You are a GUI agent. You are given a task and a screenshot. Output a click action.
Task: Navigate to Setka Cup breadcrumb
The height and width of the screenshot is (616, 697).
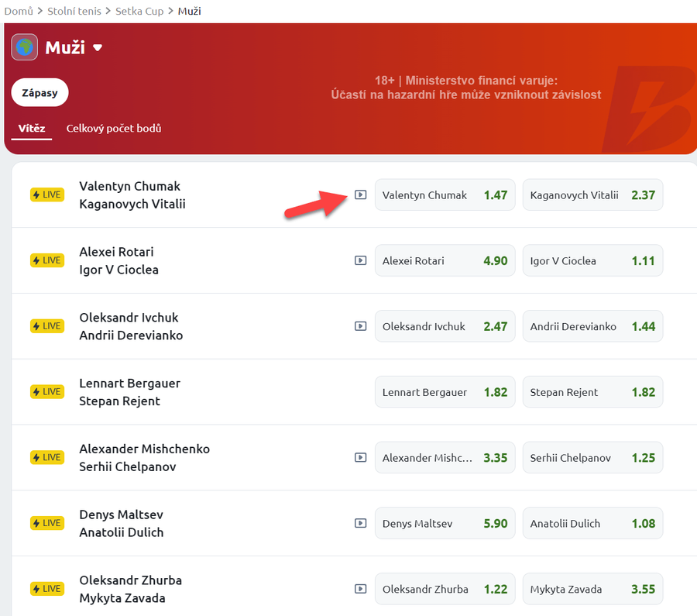139,12
